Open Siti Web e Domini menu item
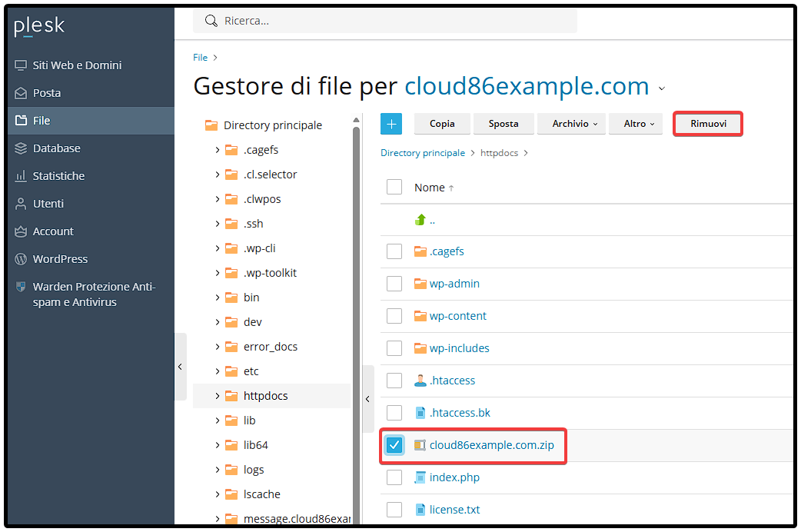Viewport: 801px width, 532px height. pyautogui.click(x=91, y=65)
